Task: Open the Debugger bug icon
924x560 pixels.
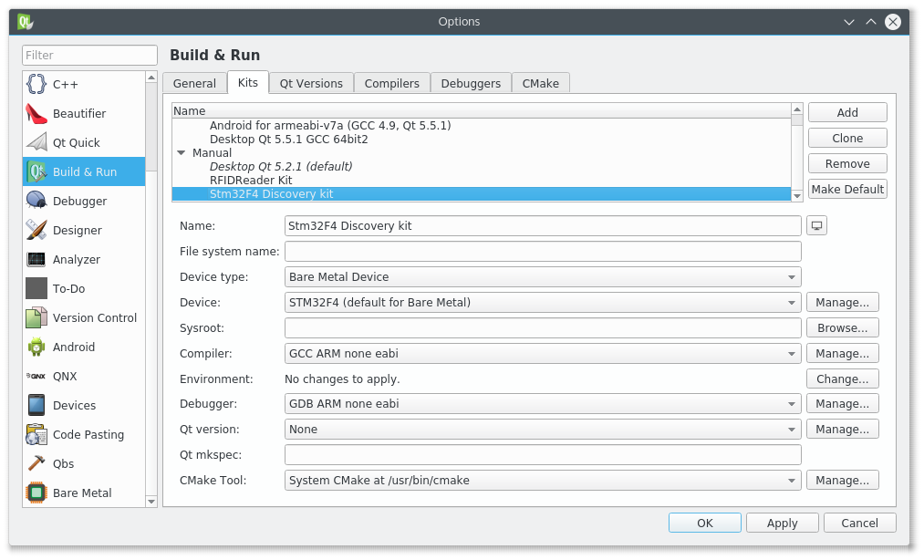Action: tap(36, 201)
